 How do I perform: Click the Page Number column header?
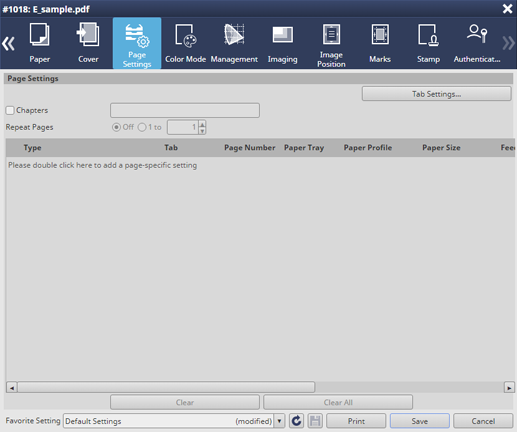250,148
